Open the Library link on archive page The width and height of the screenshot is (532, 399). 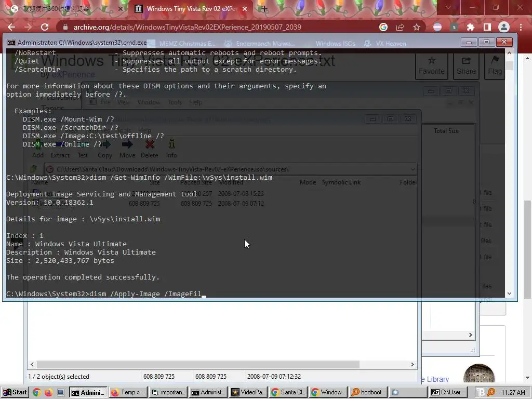[436, 379]
